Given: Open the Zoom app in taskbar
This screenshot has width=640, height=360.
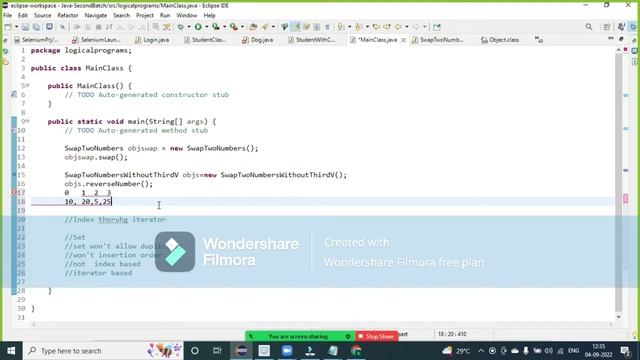Looking at the screenshot, I should click(287, 351).
